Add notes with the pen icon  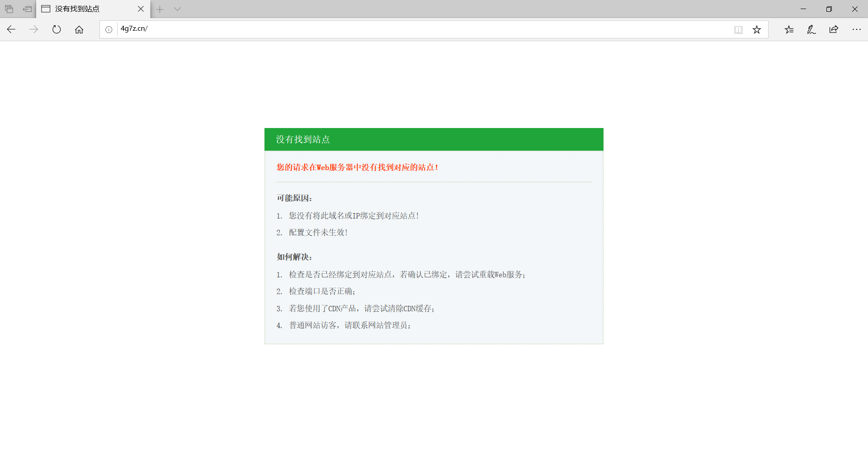click(811, 30)
